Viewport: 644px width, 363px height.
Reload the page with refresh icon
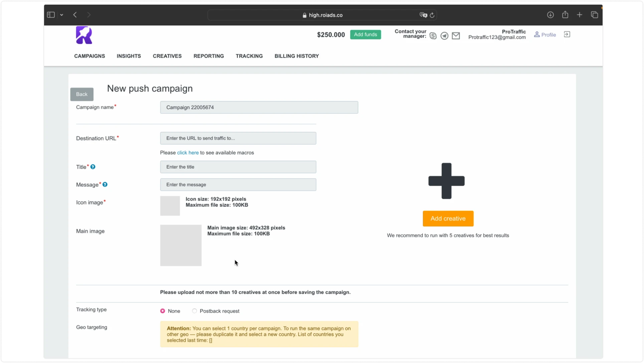(x=432, y=15)
